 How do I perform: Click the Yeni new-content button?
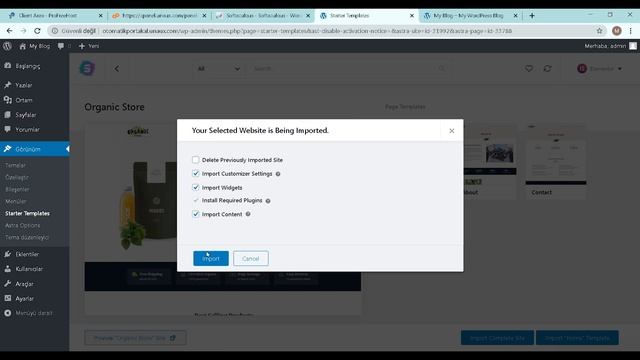click(89, 46)
